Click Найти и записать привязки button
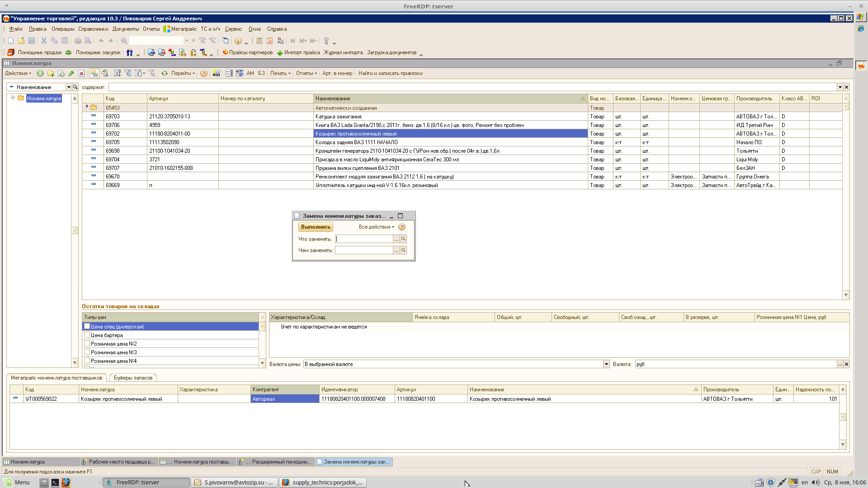This screenshot has width=868, height=488. 390,73
